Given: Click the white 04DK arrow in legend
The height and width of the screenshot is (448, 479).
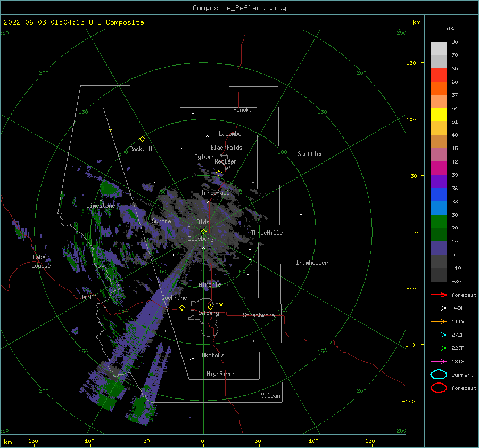Looking at the screenshot, I should click(x=439, y=308).
